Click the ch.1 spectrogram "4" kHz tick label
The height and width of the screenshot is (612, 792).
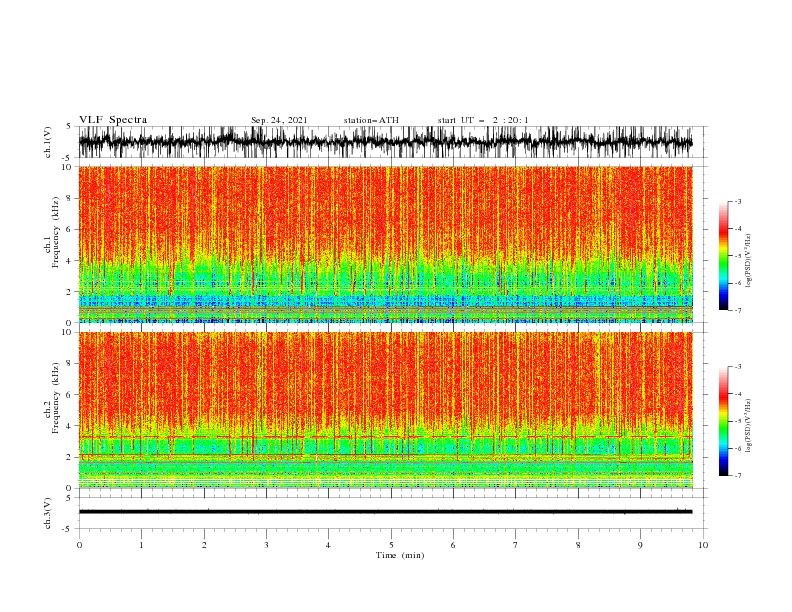tap(70, 261)
